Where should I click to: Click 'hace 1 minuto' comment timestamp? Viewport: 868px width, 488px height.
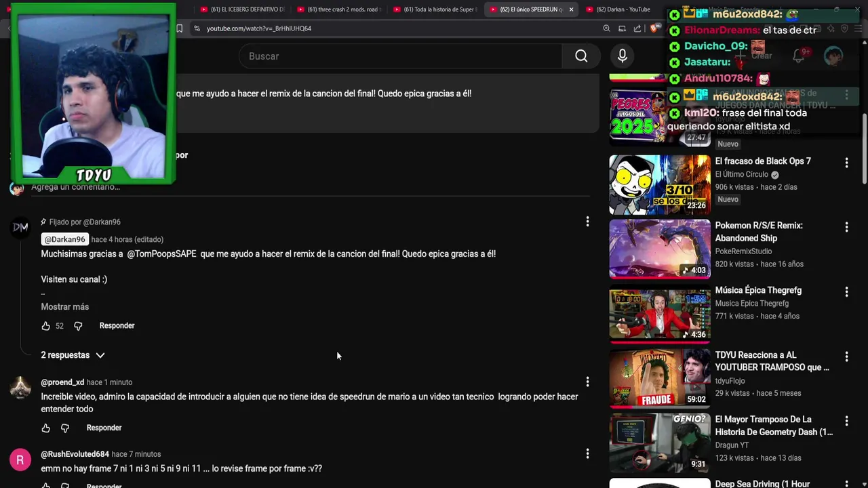click(109, 382)
